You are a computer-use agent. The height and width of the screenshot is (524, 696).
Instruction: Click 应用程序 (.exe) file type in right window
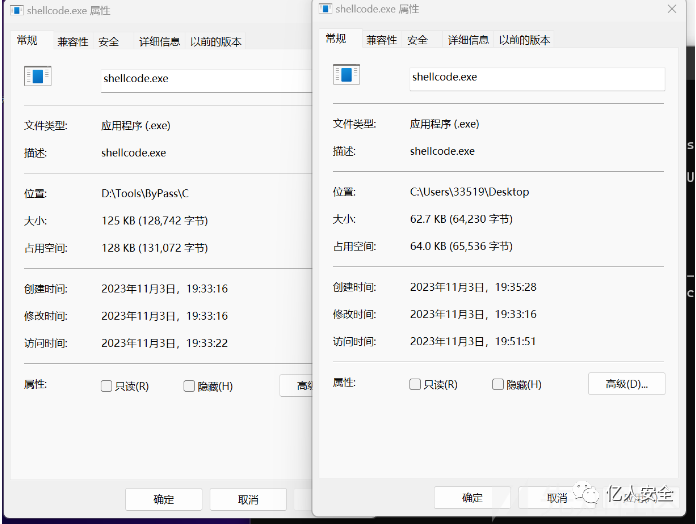coord(444,124)
